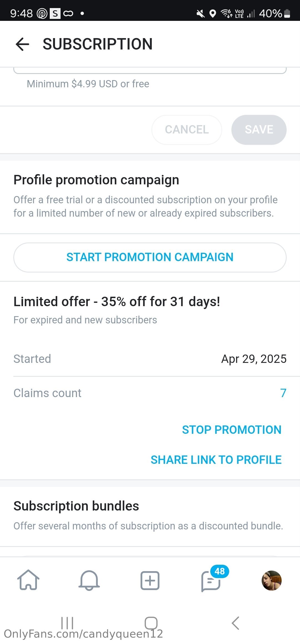Click the Save button

(259, 130)
